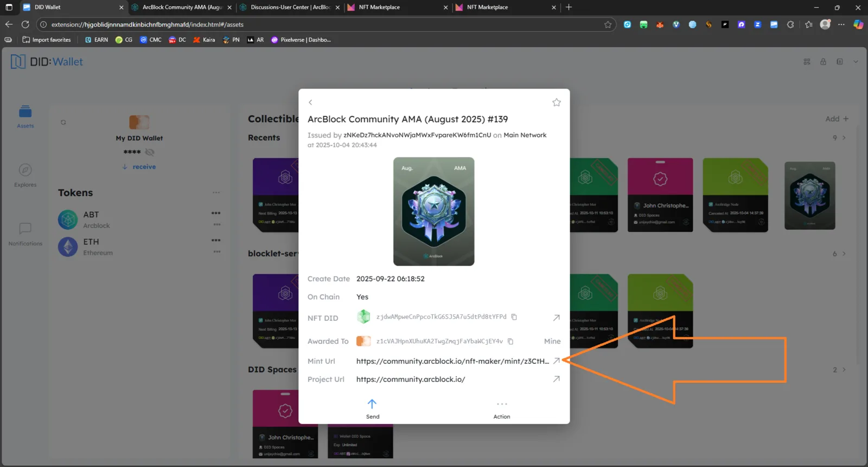
Task: Open the Project Url https://community.arcblock.io/ link
Action: click(411, 380)
